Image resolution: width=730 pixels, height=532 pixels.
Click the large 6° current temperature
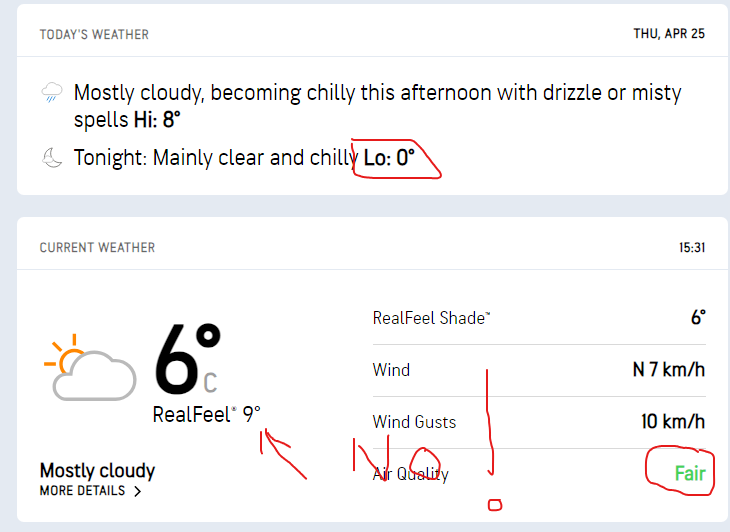click(187, 360)
